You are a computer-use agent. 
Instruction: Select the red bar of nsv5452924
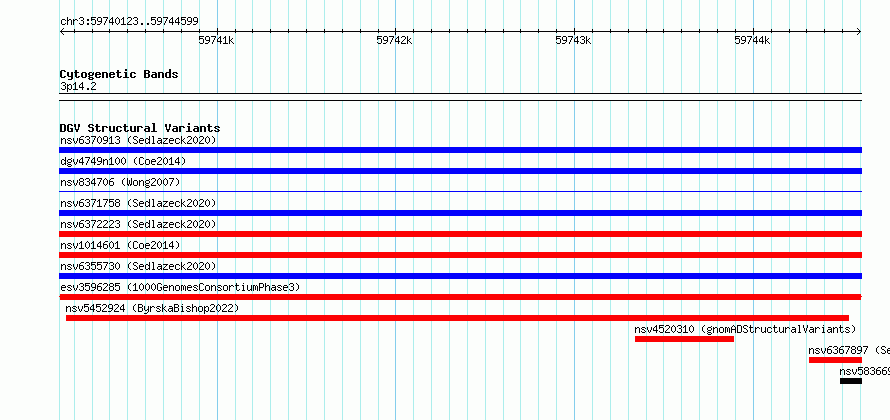[457, 318]
